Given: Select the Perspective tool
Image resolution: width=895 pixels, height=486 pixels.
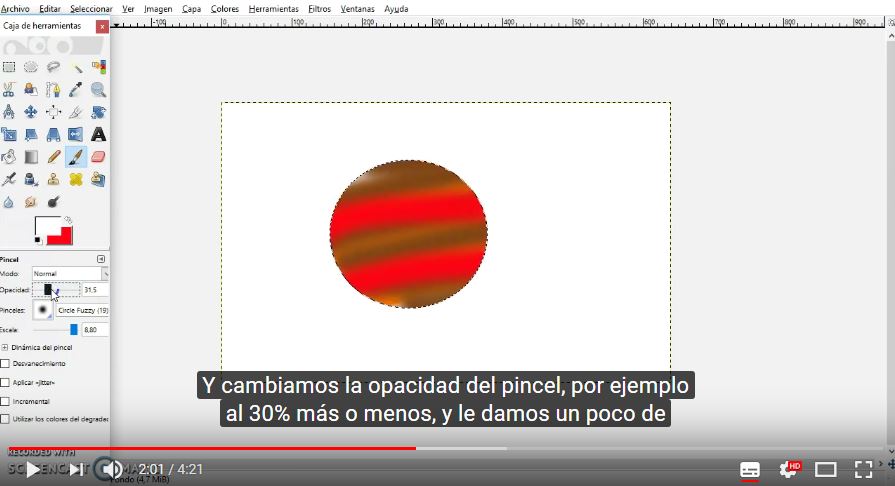Looking at the screenshot, I should pos(53,134).
